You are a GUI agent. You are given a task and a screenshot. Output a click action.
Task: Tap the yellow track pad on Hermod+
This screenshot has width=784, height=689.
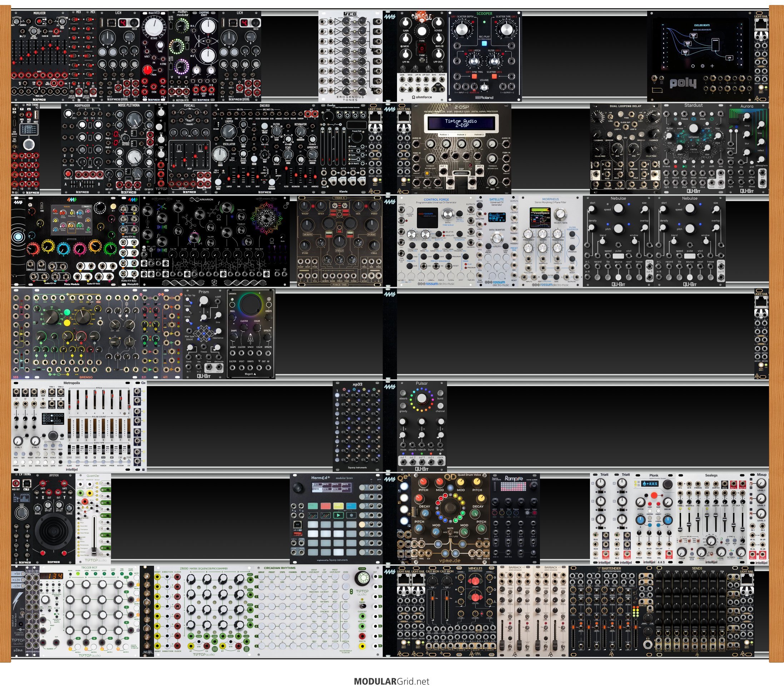[338, 506]
